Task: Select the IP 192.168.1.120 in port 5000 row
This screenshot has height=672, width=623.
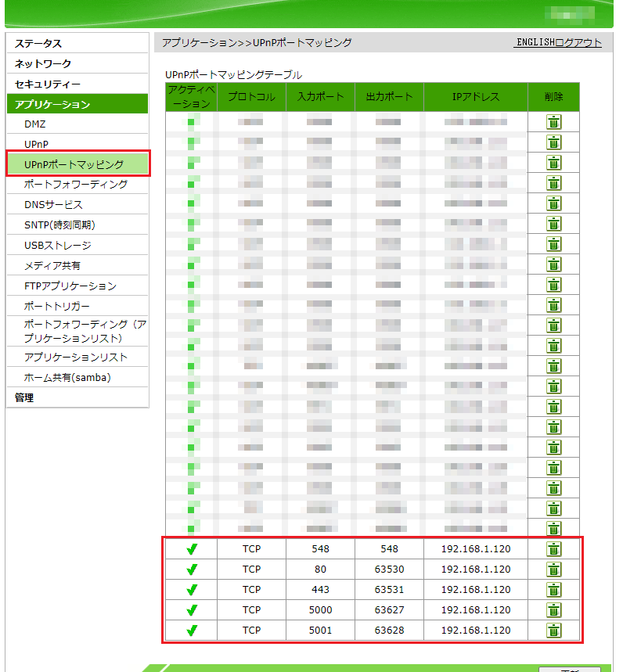Action: click(x=476, y=610)
